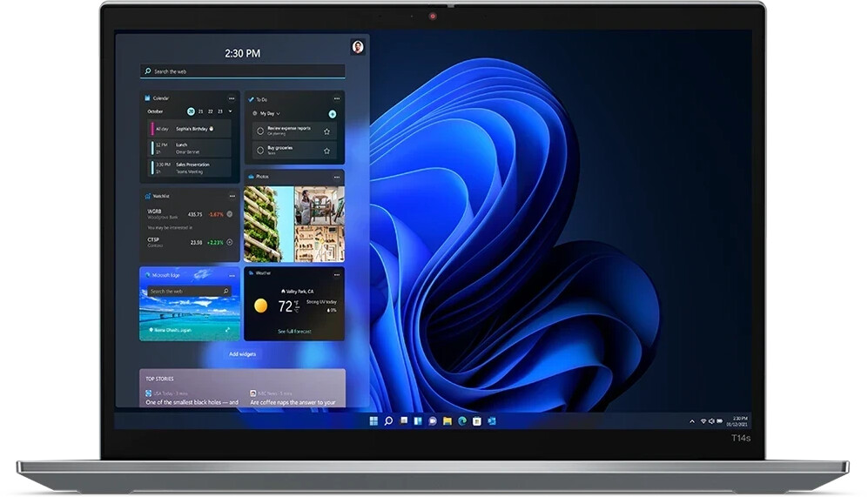868x497 pixels.
Task: Star 'Review expense reports' as important
Action: pyautogui.click(x=327, y=131)
